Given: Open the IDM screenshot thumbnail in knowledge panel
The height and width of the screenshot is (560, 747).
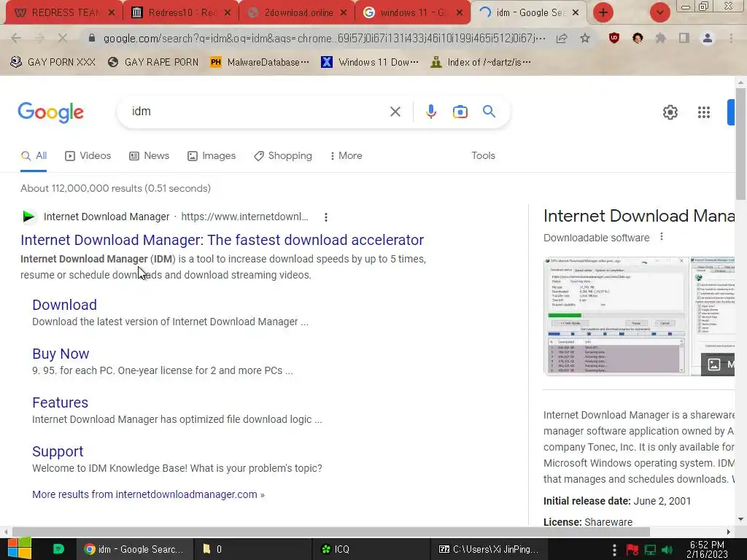Looking at the screenshot, I should tap(616, 316).
